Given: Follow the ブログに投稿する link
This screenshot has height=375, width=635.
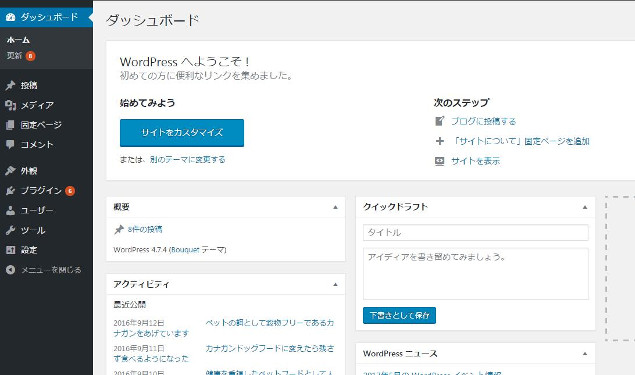Looking at the screenshot, I should pos(484,121).
